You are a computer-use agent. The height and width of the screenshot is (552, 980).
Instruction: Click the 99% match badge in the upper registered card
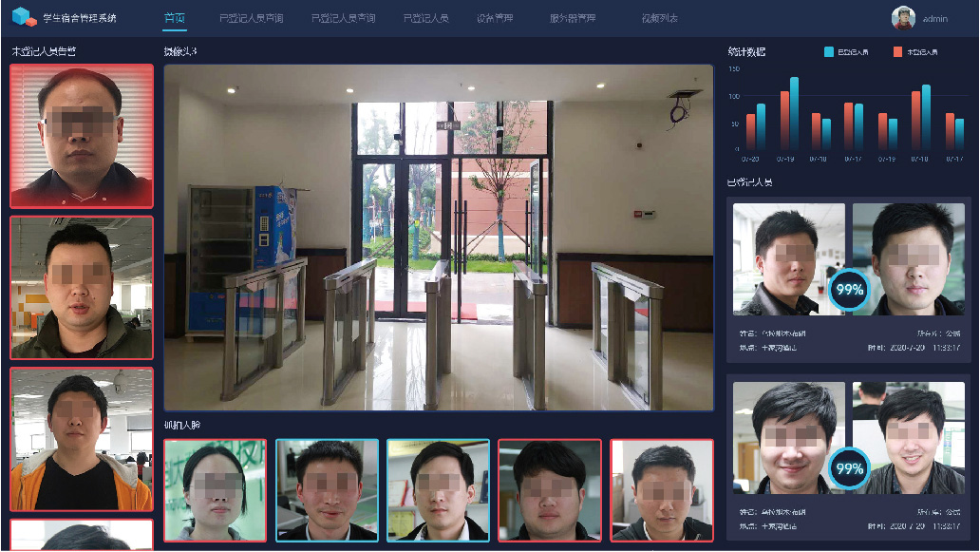(x=847, y=290)
